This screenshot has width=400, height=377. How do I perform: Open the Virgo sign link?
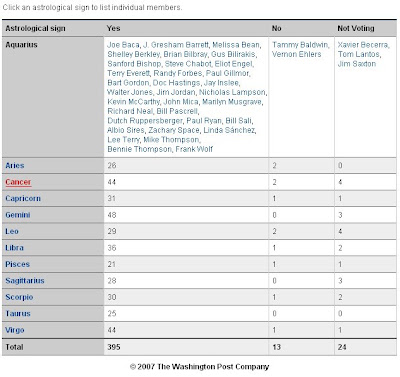point(15,330)
